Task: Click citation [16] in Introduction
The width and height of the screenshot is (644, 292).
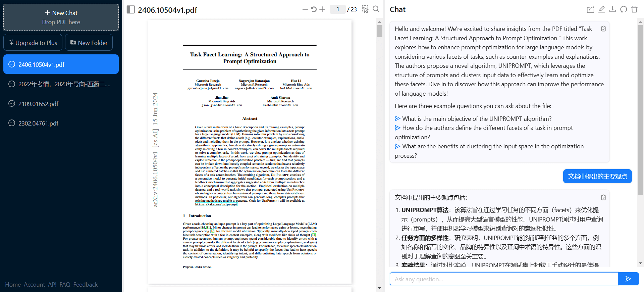Action: [212, 231]
